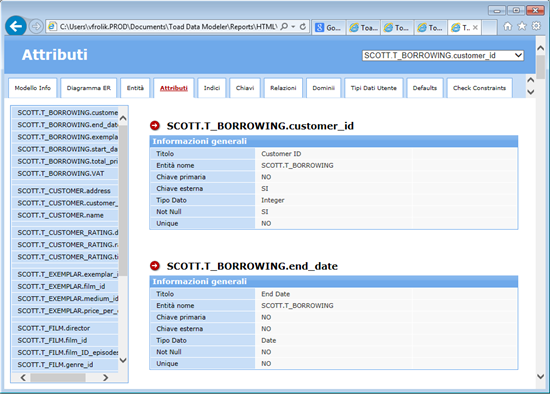550x394 pixels.
Task: Click red arrow icon beside customer_id heading
Action: pos(155,126)
